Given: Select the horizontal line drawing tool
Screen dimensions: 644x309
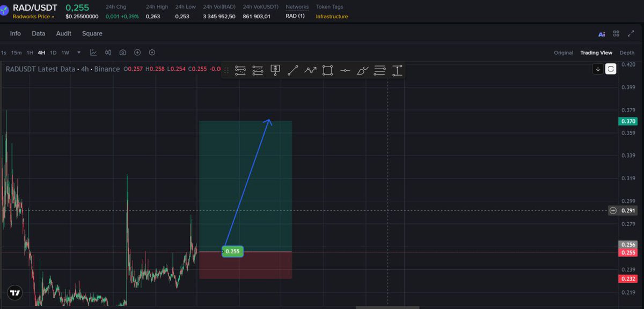Looking at the screenshot, I should 345,70.
